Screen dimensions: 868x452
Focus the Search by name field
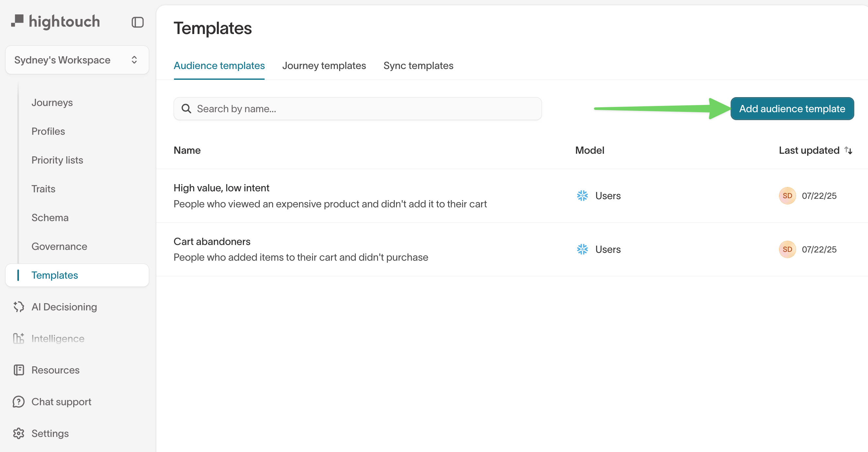[x=357, y=109]
